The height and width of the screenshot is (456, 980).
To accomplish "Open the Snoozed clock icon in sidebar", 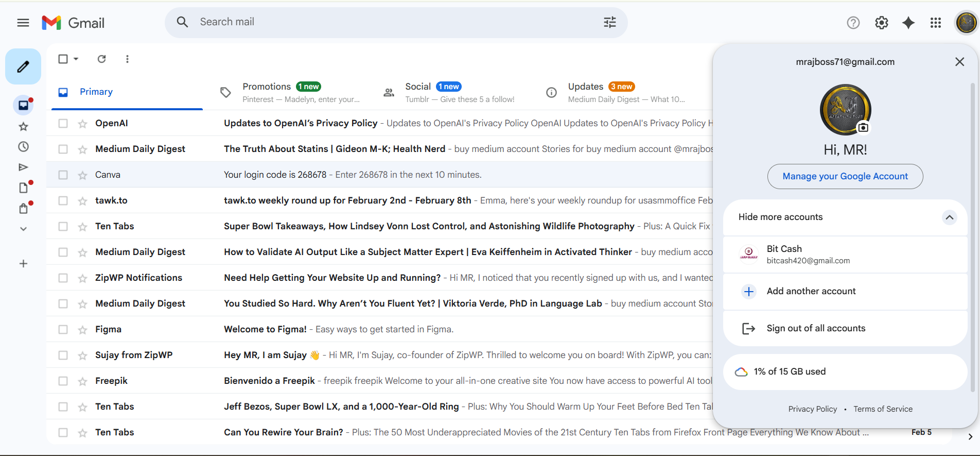I will (x=23, y=147).
